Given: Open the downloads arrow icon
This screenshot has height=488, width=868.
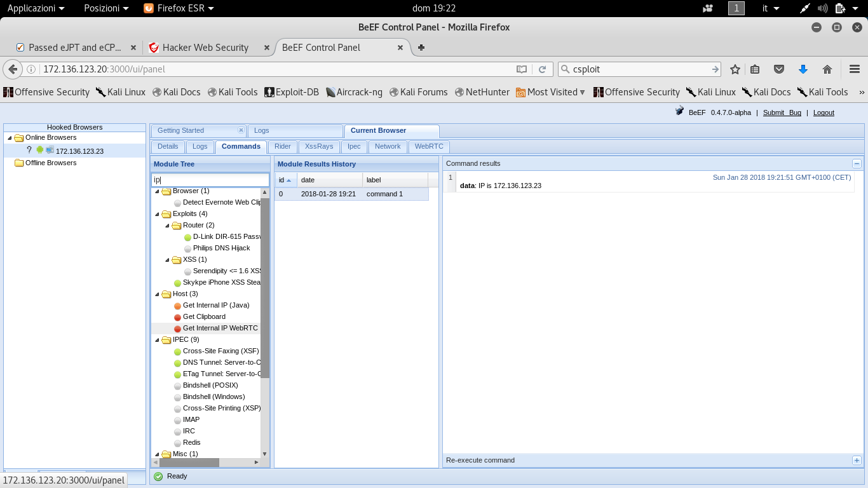Looking at the screenshot, I should point(803,69).
